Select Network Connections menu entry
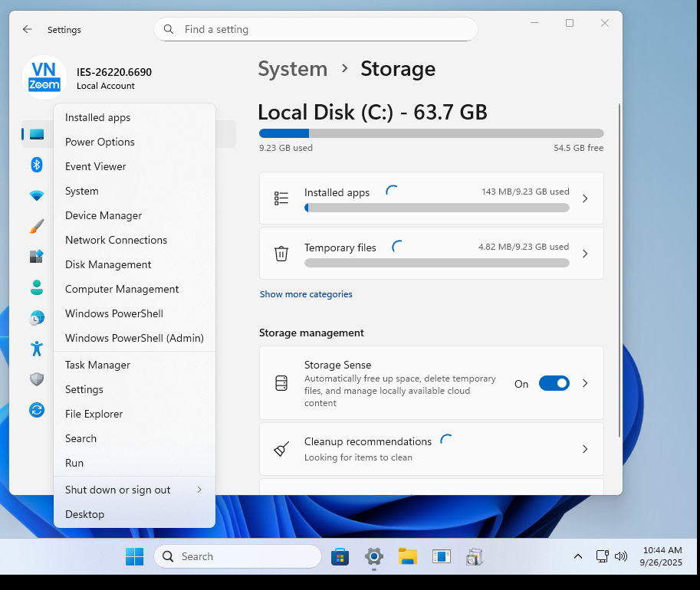 pos(134,240)
